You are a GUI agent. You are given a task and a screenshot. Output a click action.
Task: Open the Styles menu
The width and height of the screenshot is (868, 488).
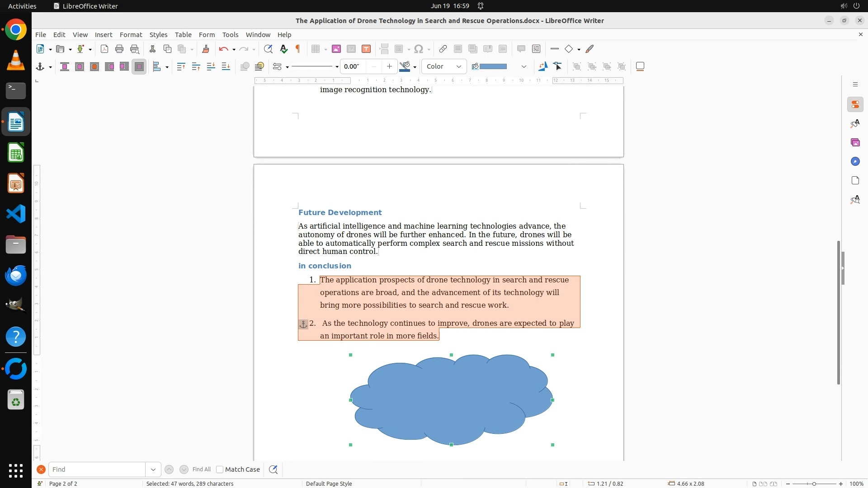[158, 35]
